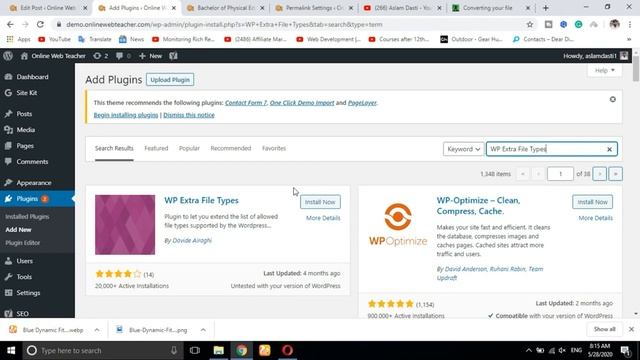This screenshot has width=640, height=360.
Task: Switch to Edit Post browser tab
Action: [48, 8]
